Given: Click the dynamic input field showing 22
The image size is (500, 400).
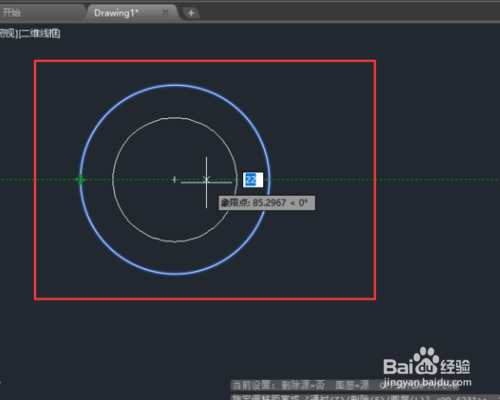Looking at the screenshot, I should click(253, 180).
